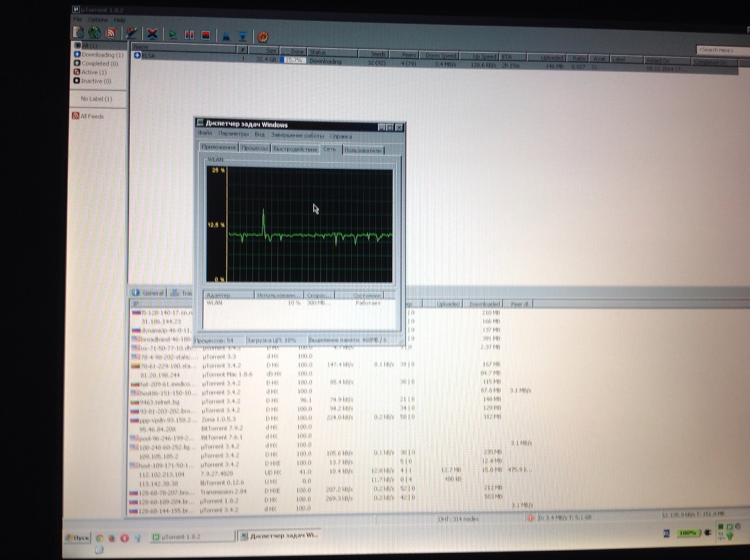Click the 100% battery indicator in the tray
Viewport: 750px width, 560px height.
click(688, 533)
